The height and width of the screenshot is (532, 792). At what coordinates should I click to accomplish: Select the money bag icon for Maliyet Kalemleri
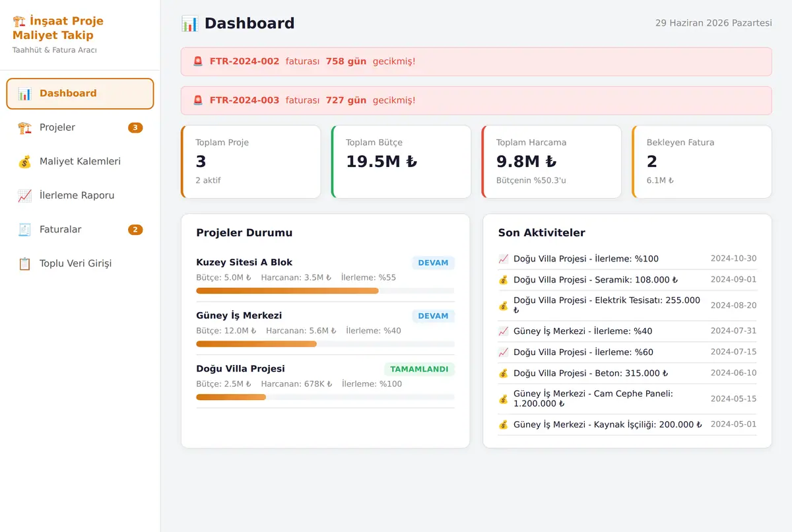[25, 162]
